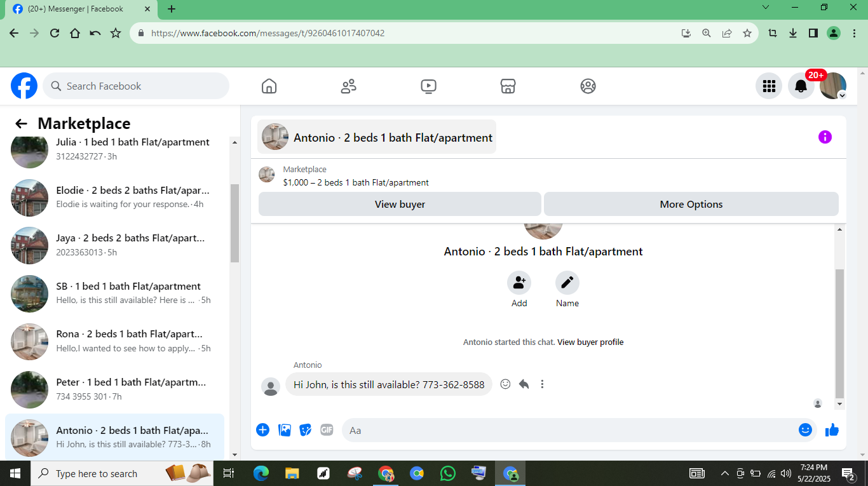Add people using the Add icon
The width and height of the screenshot is (868, 486).
click(x=519, y=283)
